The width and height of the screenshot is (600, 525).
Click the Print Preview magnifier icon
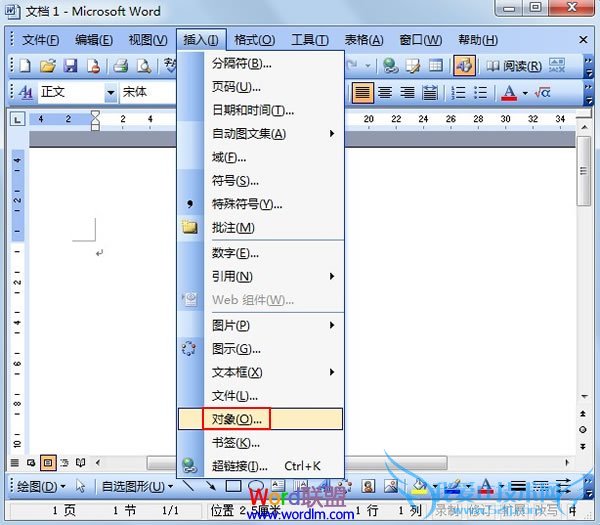144,66
